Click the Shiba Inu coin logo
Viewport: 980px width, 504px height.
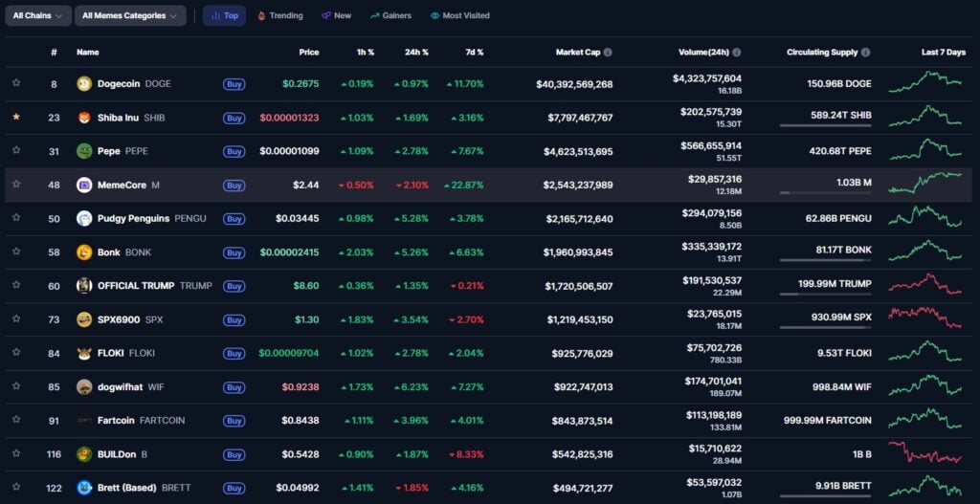(84, 118)
